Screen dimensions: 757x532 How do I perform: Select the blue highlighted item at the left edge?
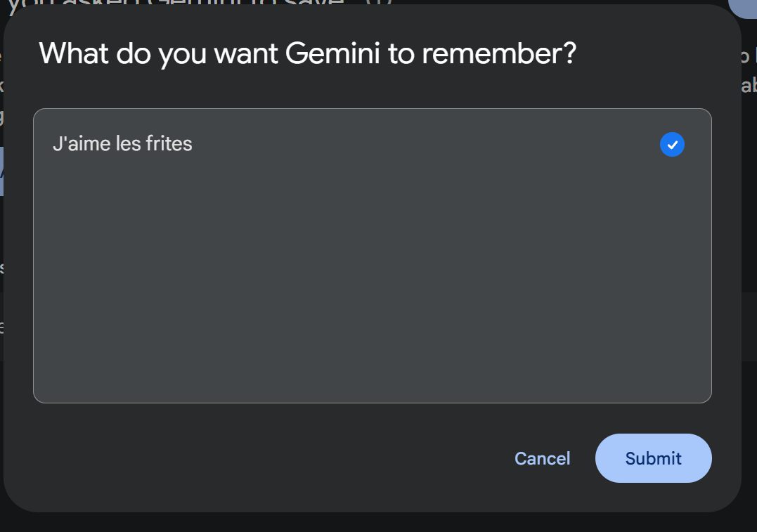click(2, 171)
